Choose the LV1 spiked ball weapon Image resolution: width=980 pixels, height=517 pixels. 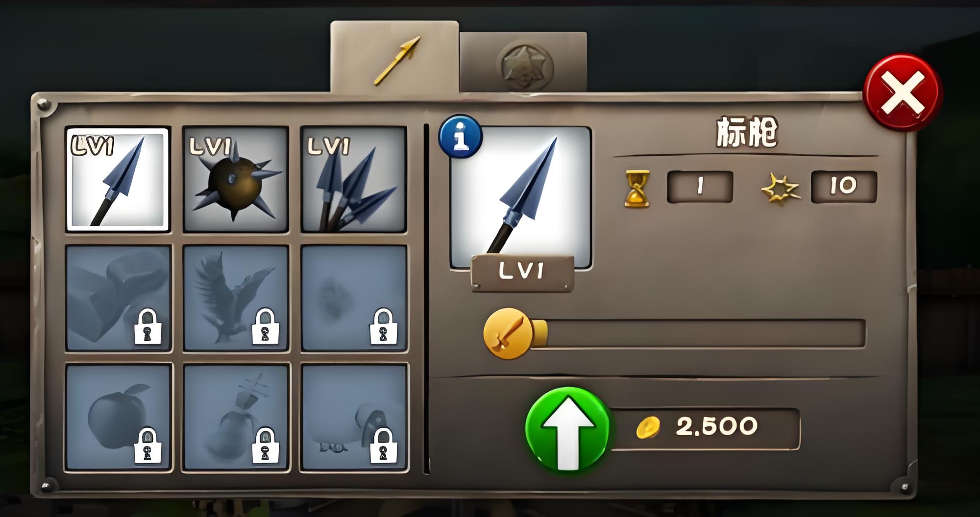[x=235, y=179]
